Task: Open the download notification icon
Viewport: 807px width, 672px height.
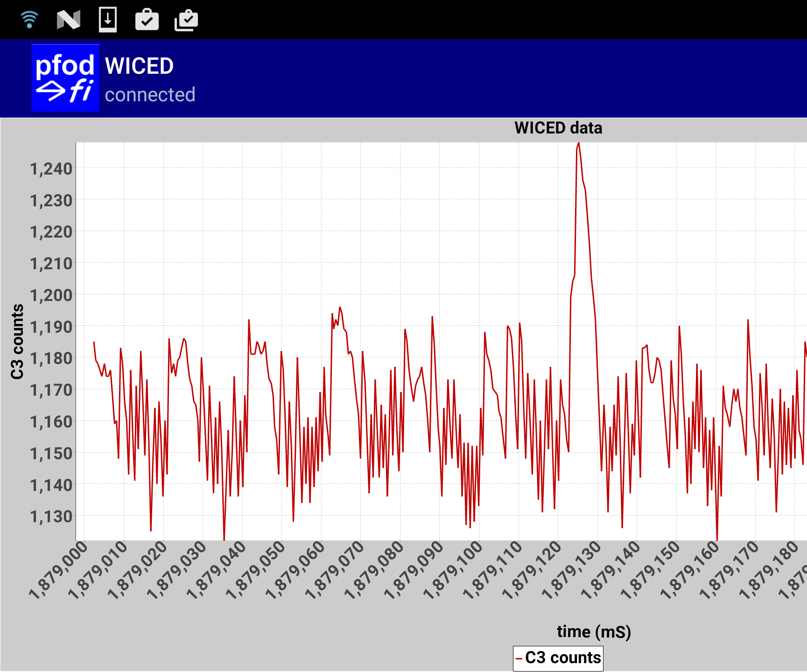Action: 108,20
